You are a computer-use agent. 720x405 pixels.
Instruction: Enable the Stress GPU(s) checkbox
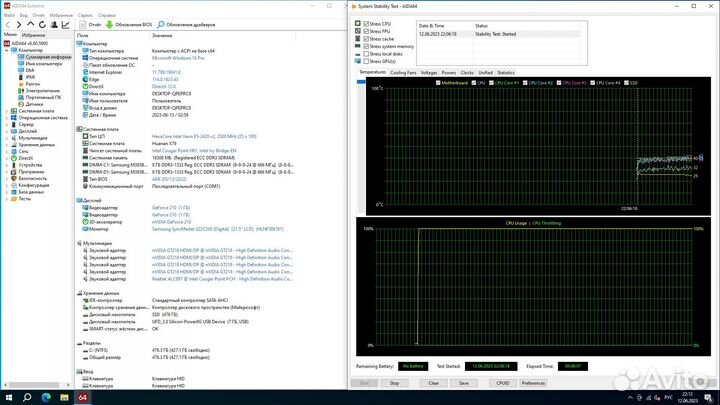pos(366,61)
